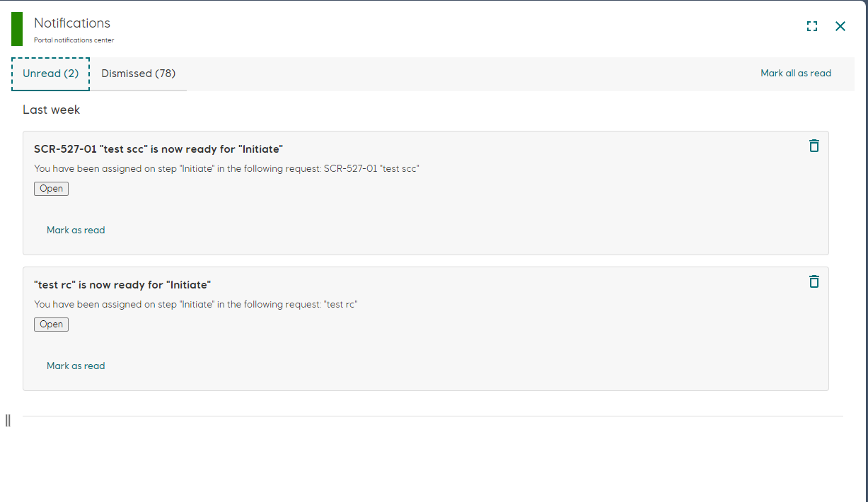The width and height of the screenshot is (868, 502).
Task: Mark the "test rc" notification as read
Action: [76, 366]
